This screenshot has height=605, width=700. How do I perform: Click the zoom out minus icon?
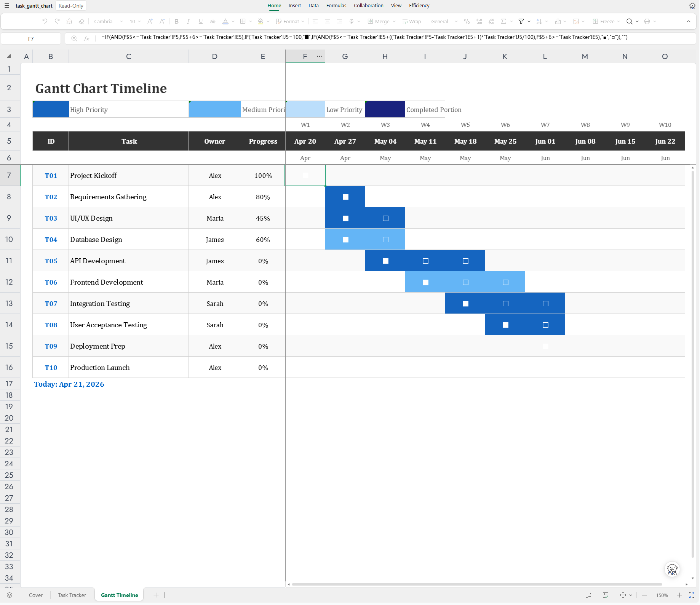click(644, 595)
